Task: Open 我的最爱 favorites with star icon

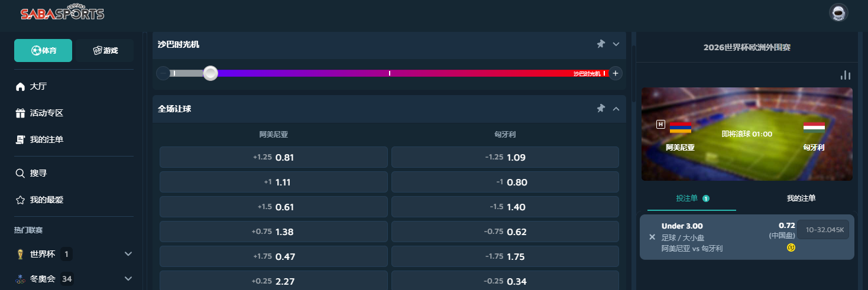Action: 46,200
